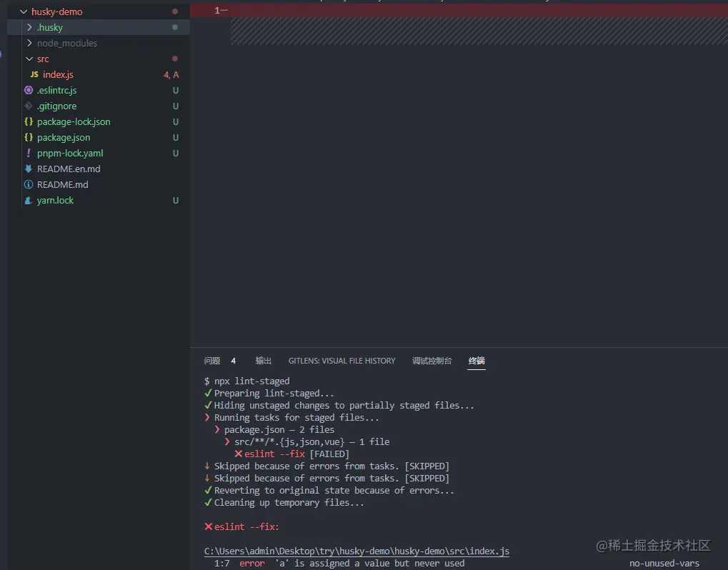Select the pnpm-lock.yaml file
This screenshot has width=728, height=570.
tap(70, 153)
